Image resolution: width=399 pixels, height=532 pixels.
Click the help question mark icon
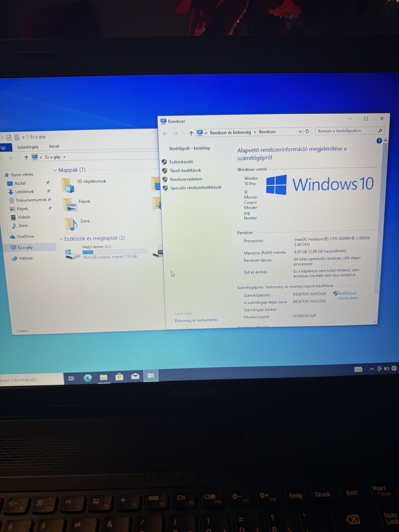(x=379, y=141)
